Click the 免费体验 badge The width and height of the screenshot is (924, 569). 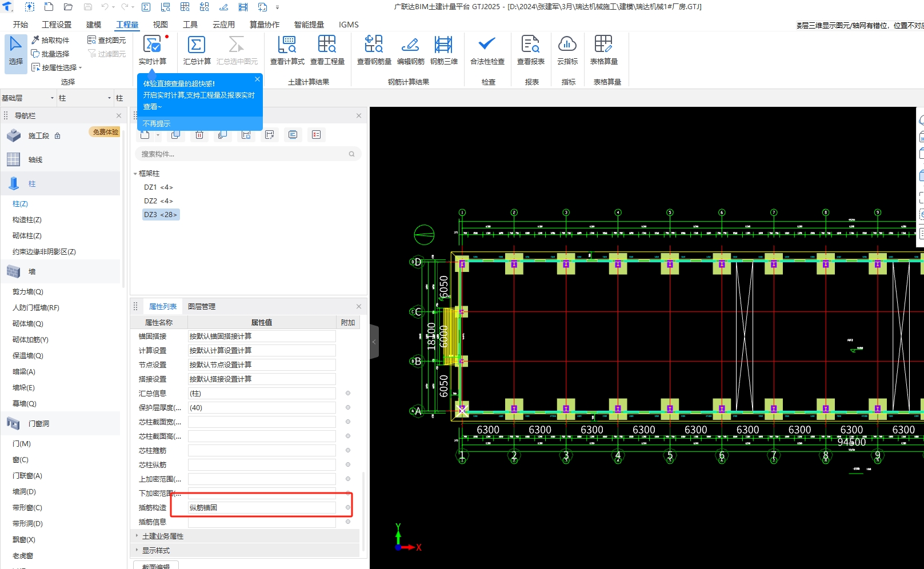106,132
